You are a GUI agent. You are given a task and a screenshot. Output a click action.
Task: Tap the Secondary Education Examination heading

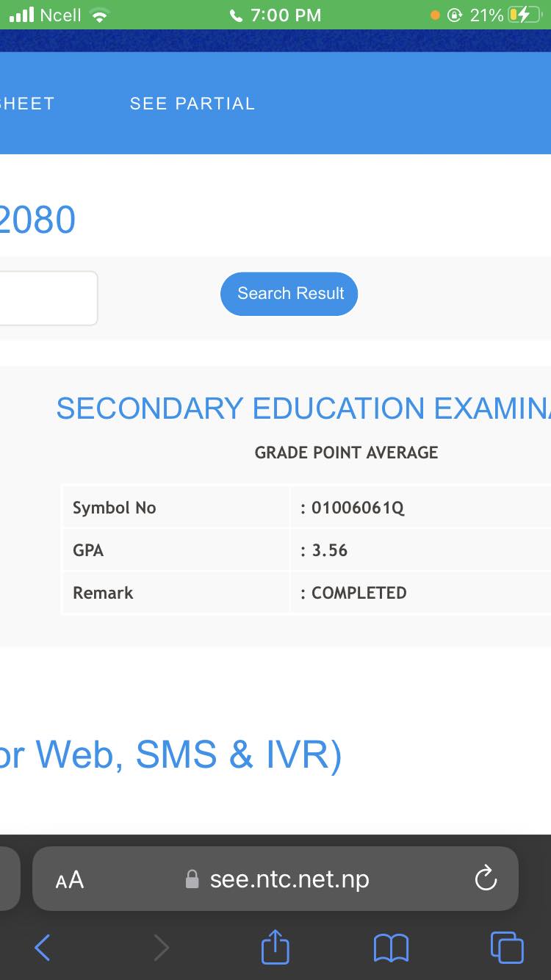(303, 408)
